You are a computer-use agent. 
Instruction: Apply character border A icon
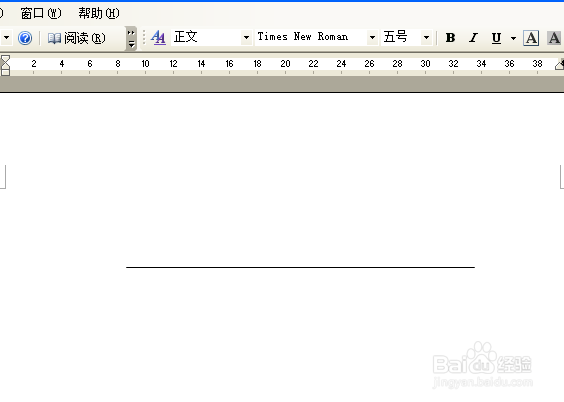coord(531,38)
